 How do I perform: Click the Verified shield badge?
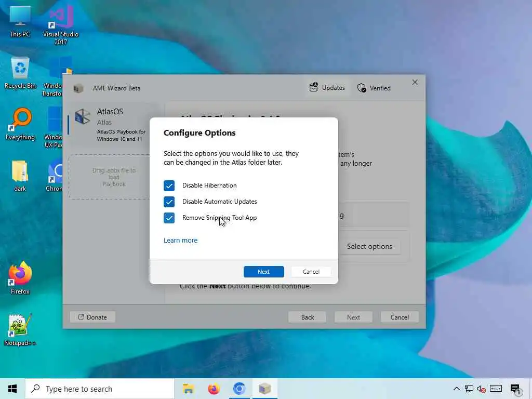tap(374, 88)
